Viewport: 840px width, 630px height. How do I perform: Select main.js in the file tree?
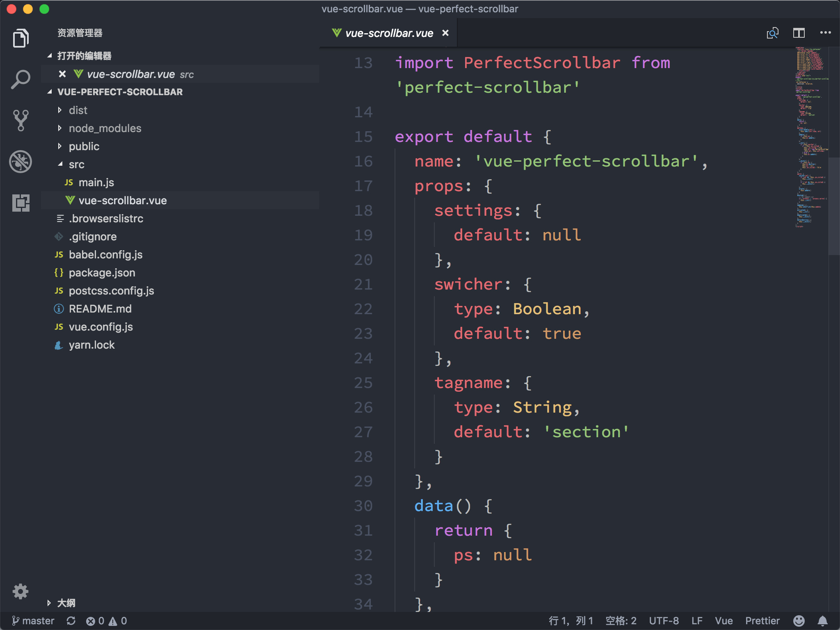97,182
